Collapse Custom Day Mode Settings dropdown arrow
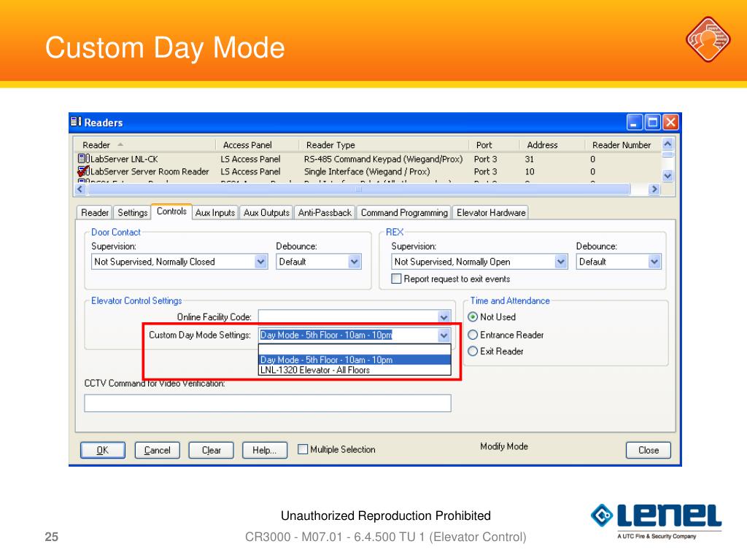Screen dimensions: 747x560 coord(444,335)
